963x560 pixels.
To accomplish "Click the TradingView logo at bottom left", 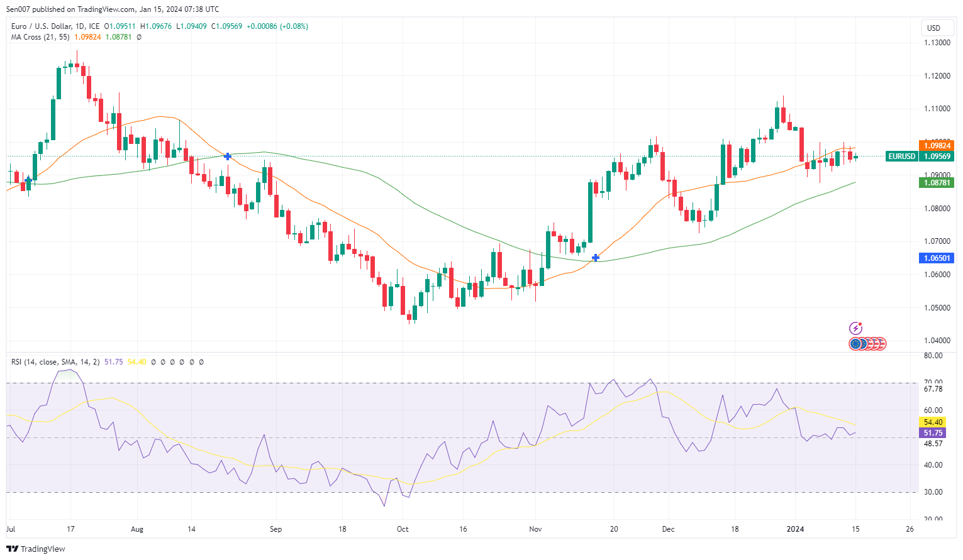I will coord(36,549).
